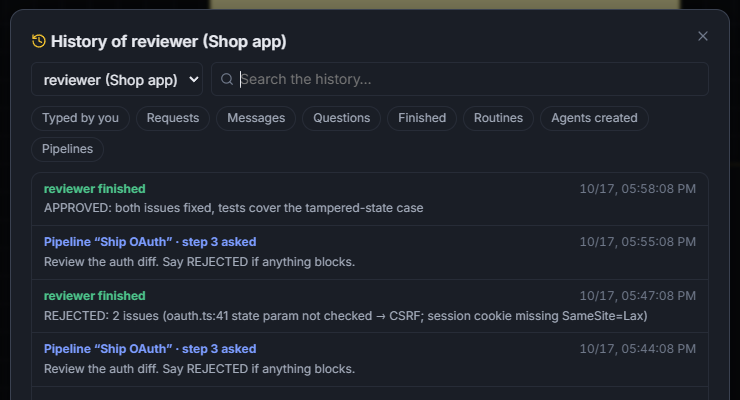
Task: Click the APPROVED: both issues fixed message
Action: [x=234, y=208]
